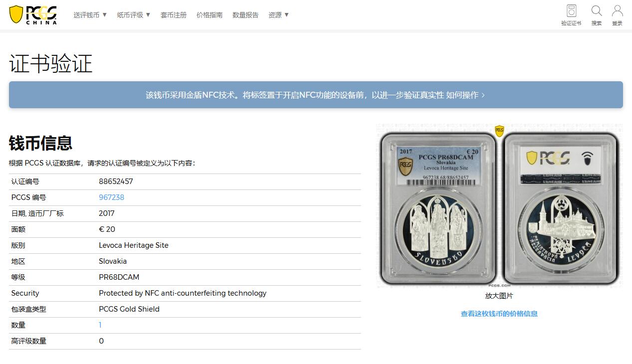This screenshot has width=632, height=364.
Task: Open PCGS number 967238 link
Action: [111, 197]
